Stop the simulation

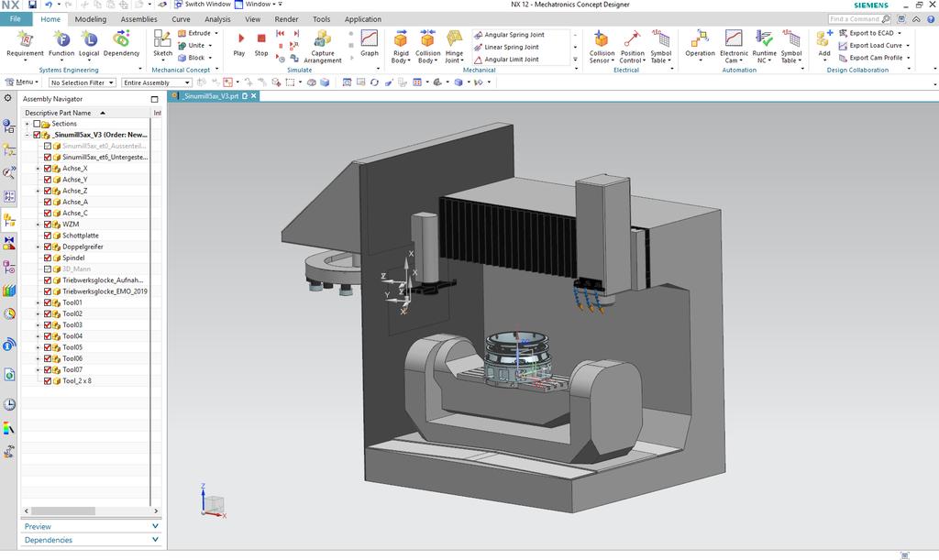tap(261, 44)
